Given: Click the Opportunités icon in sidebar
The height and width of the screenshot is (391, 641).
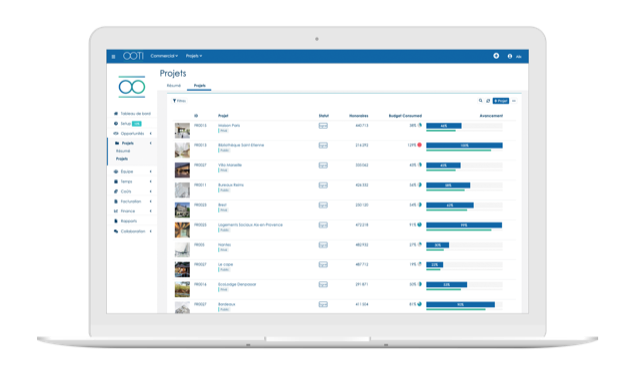Looking at the screenshot, I should [x=116, y=133].
